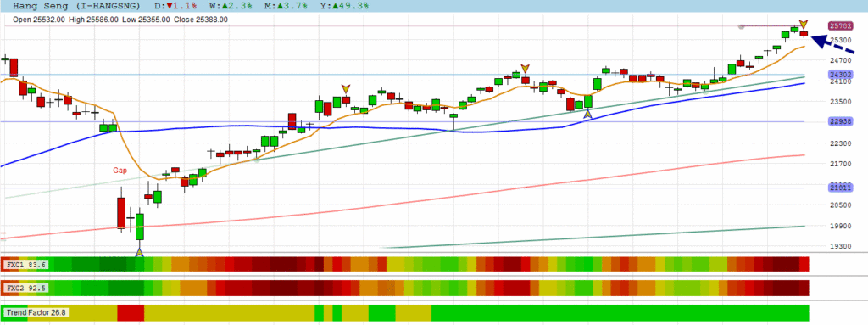The width and height of the screenshot is (868, 325).
Task: Click the 24302 price level label
Action: (840, 75)
